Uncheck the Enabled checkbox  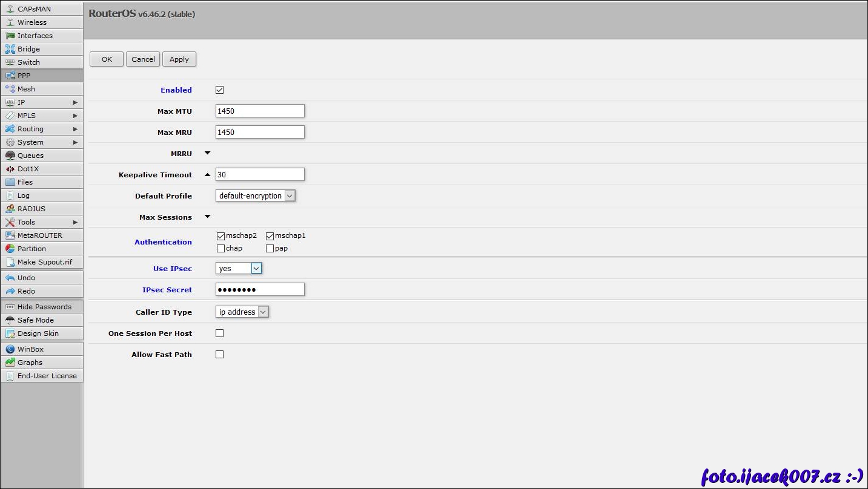tap(220, 90)
